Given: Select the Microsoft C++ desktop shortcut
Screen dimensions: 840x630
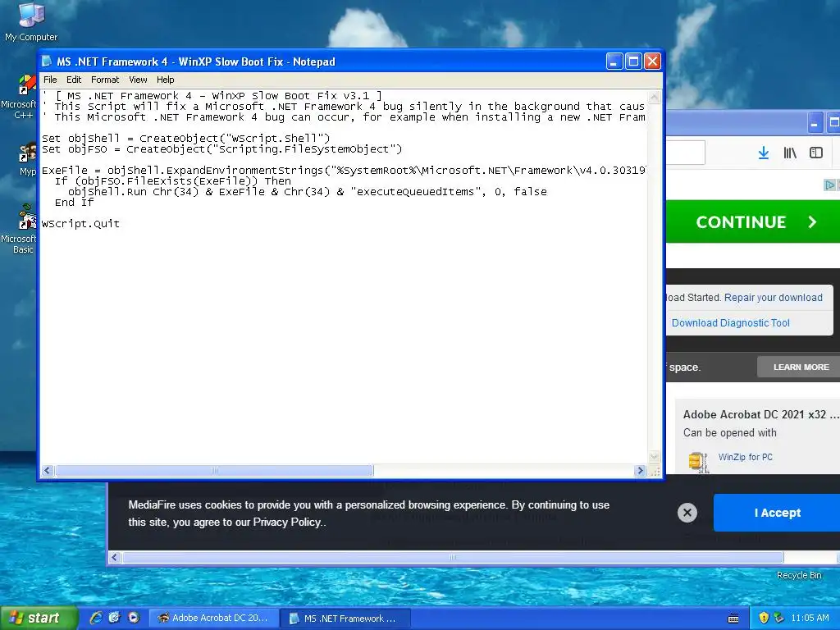Looking at the screenshot, I should tap(20, 97).
